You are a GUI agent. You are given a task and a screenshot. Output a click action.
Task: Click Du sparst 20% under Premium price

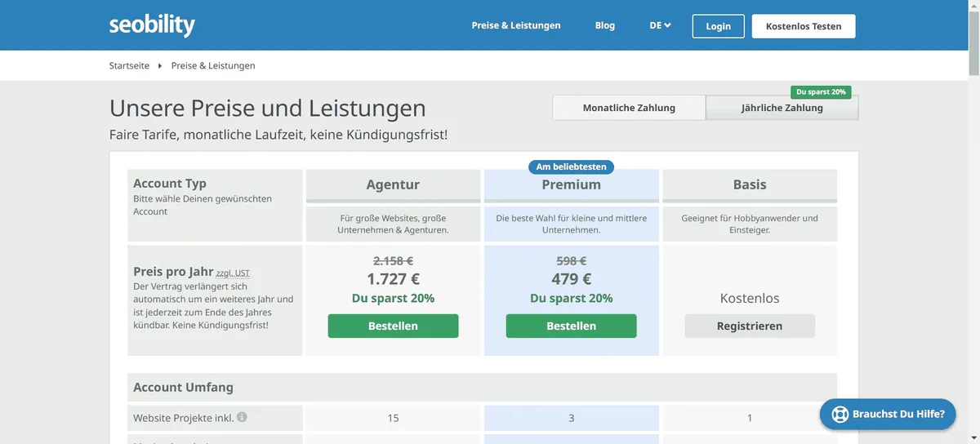pos(572,299)
